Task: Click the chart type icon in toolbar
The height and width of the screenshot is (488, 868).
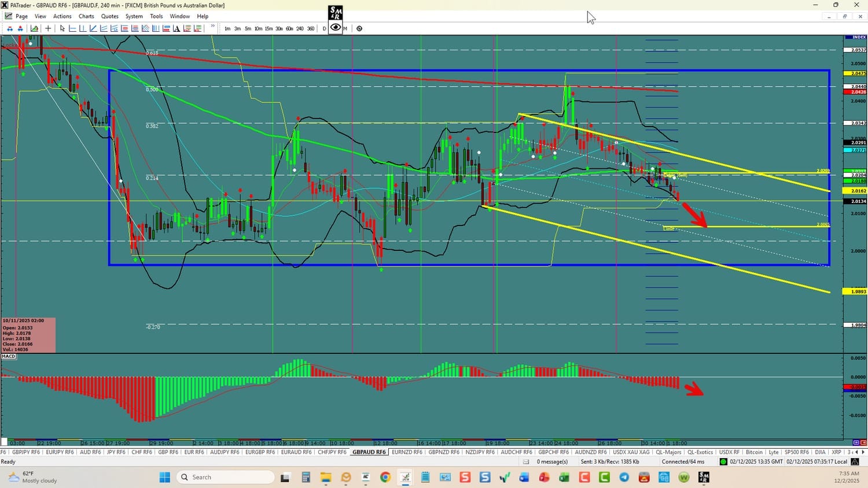Action: tap(35, 28)
